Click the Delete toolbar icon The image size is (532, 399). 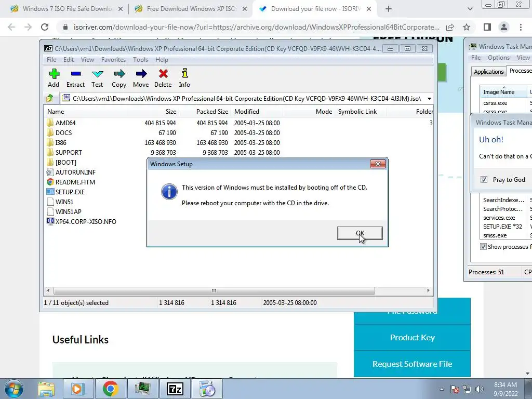[163, 78]
